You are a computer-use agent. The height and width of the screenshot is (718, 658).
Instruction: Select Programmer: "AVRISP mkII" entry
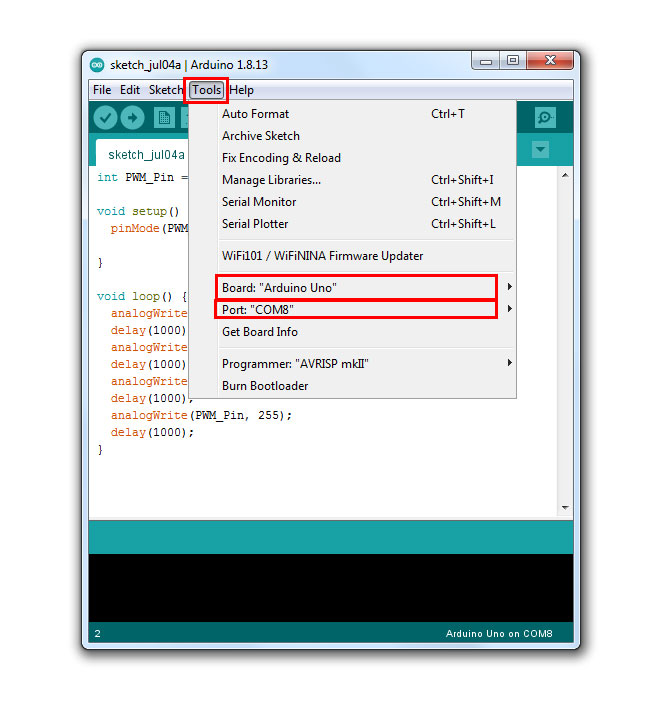tap(353, 364)
